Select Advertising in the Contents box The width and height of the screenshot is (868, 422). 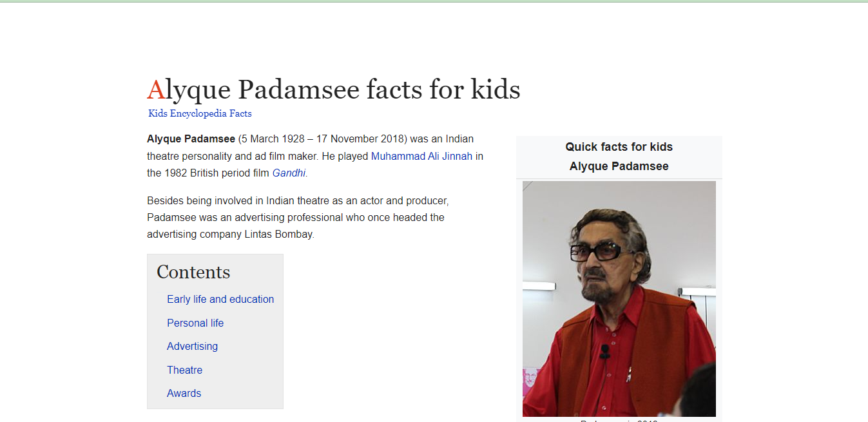pos(192,346)
